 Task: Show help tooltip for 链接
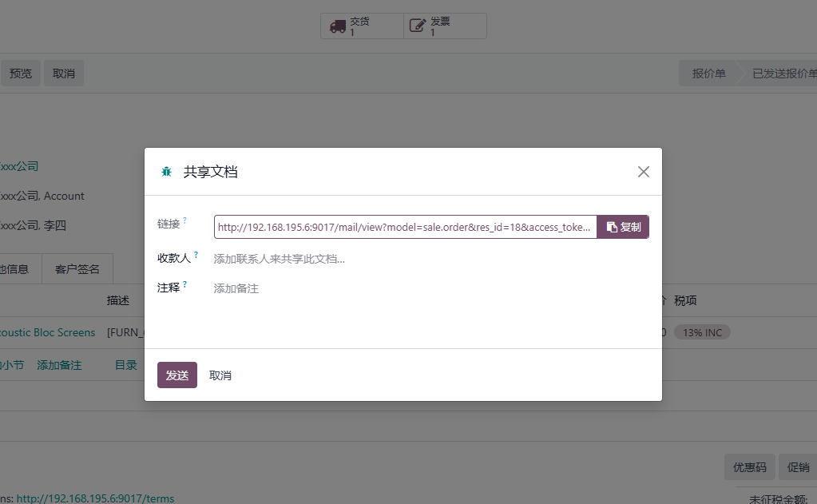(x=184, y=220)
